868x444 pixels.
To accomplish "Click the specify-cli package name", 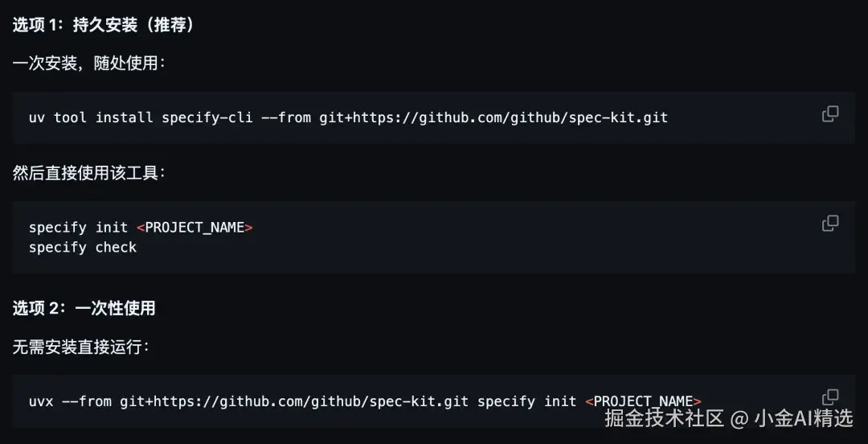I will pyautogui.click(x=207, y=117).
